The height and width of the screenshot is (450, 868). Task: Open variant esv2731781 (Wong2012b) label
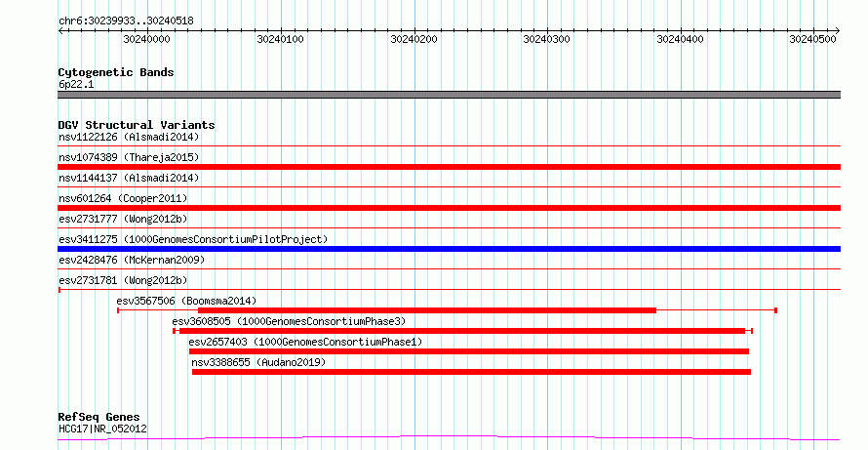123,280
